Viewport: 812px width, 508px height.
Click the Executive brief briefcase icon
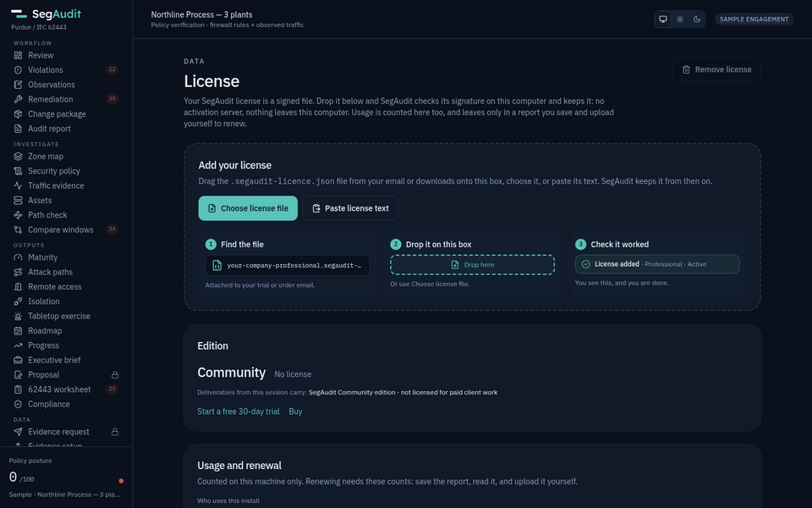18,361
